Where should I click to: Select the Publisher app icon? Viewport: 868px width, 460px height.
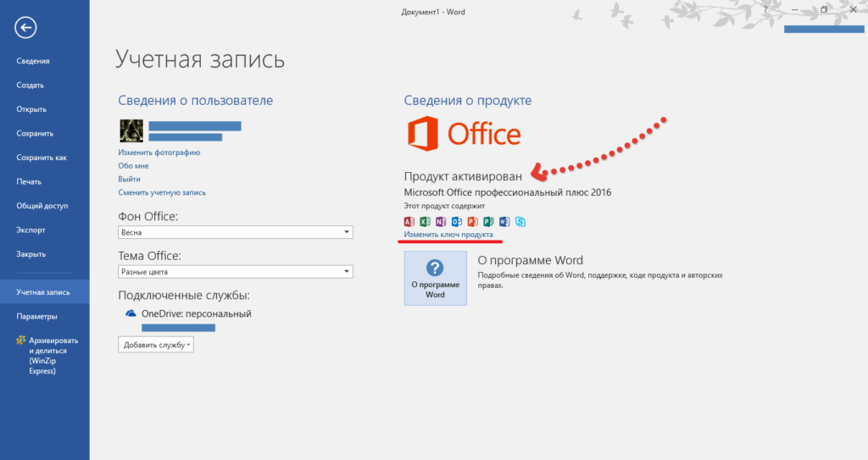[489, 222]
